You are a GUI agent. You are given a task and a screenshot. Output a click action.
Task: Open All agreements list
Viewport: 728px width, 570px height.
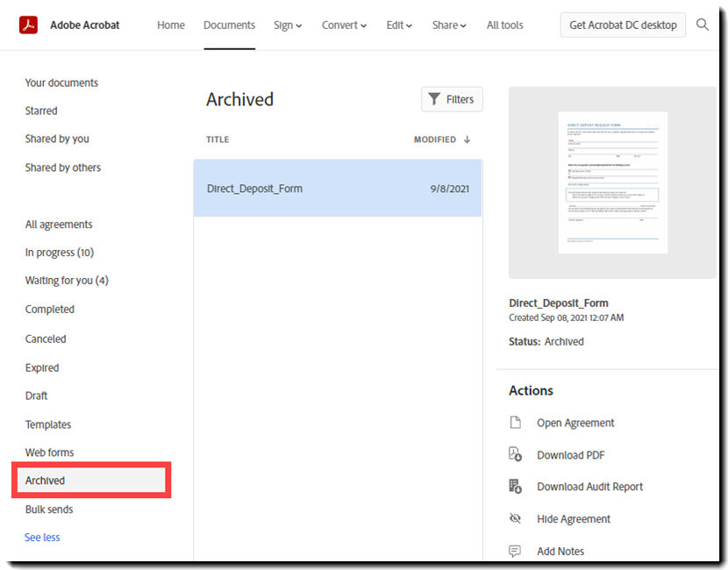(59, 224)
